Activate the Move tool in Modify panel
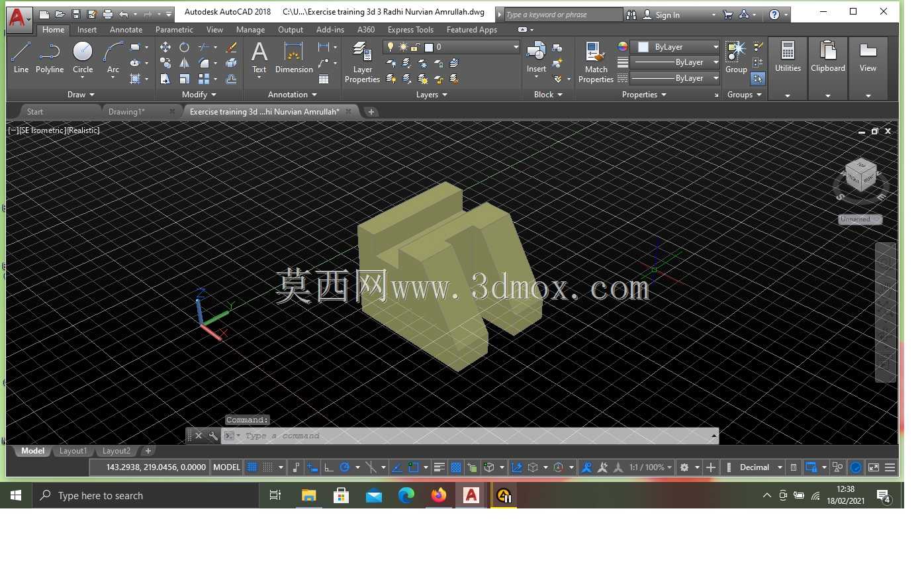This screenshot has height=574, width=924. [165, 47]
